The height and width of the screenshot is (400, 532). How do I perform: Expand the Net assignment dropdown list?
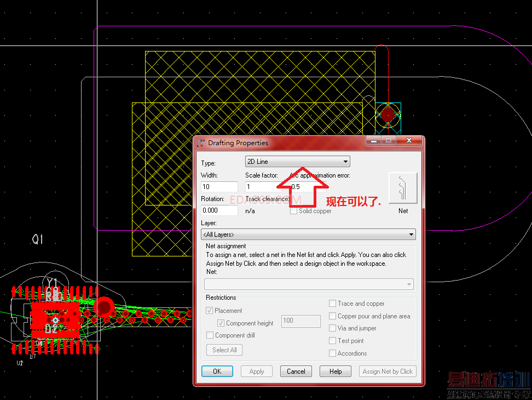(x=309, y=284)
